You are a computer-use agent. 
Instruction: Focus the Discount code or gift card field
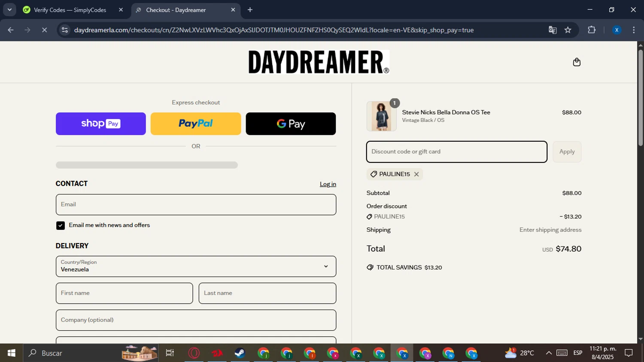coord(457,152)
